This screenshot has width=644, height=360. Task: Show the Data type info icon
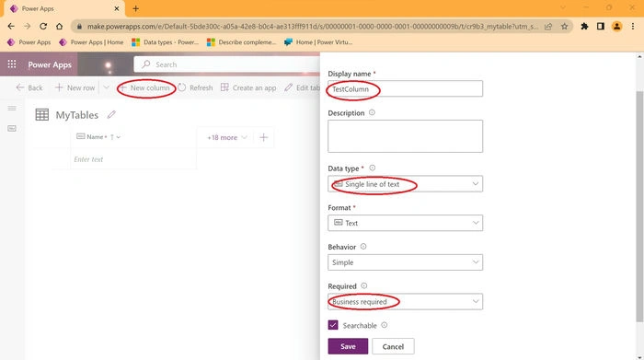(372, 168)
